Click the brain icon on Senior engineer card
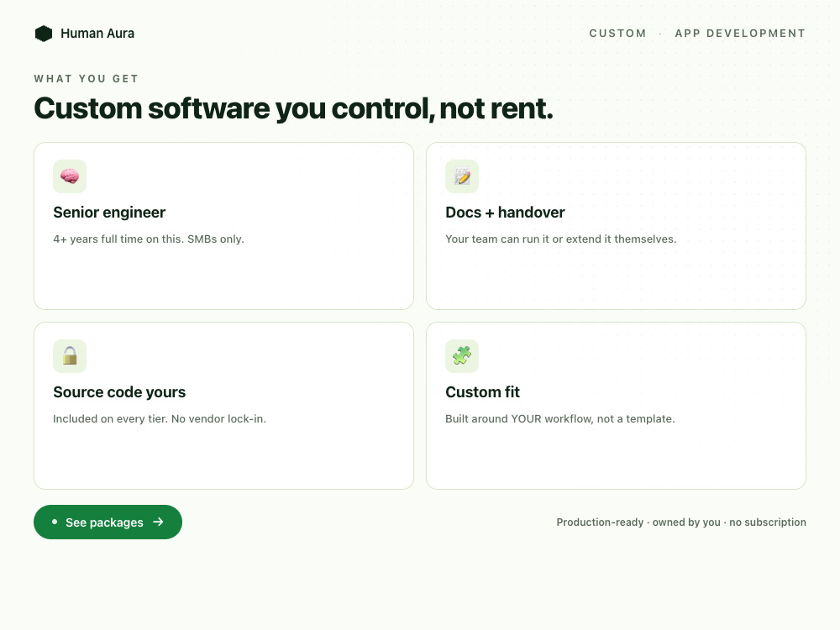 [70, 176]
